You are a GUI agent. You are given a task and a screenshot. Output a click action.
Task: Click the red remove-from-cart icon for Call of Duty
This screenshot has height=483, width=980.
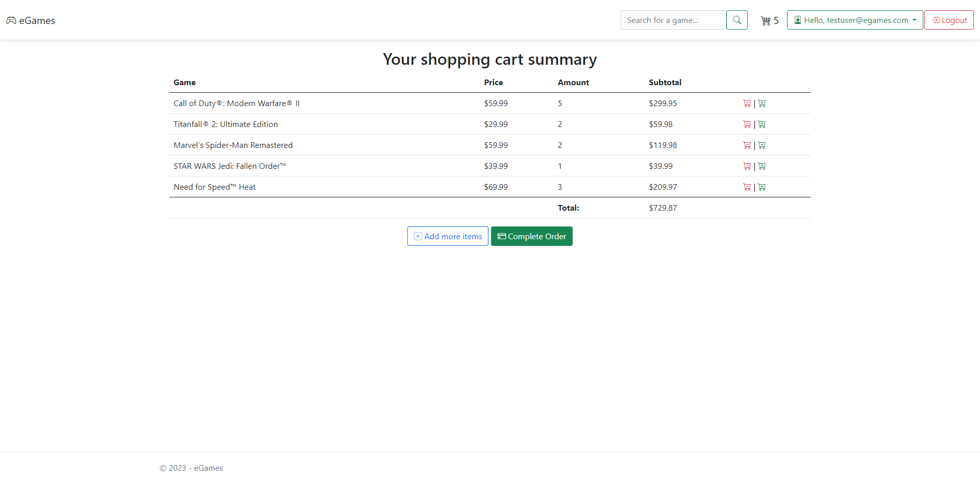coord(747,104)
